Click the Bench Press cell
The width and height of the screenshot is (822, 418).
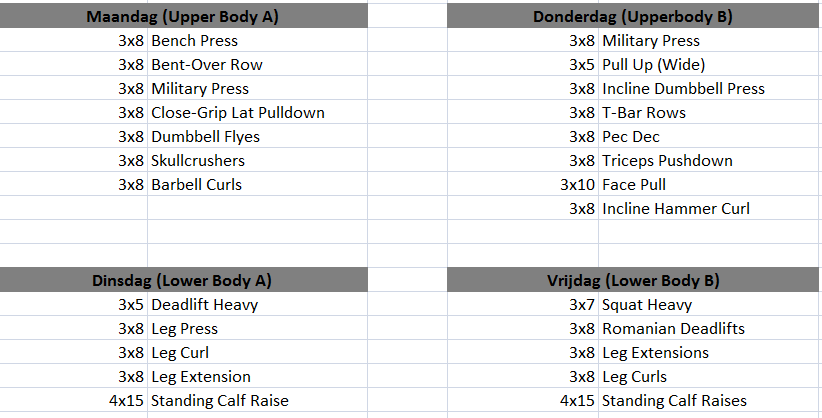pos(195,41)
